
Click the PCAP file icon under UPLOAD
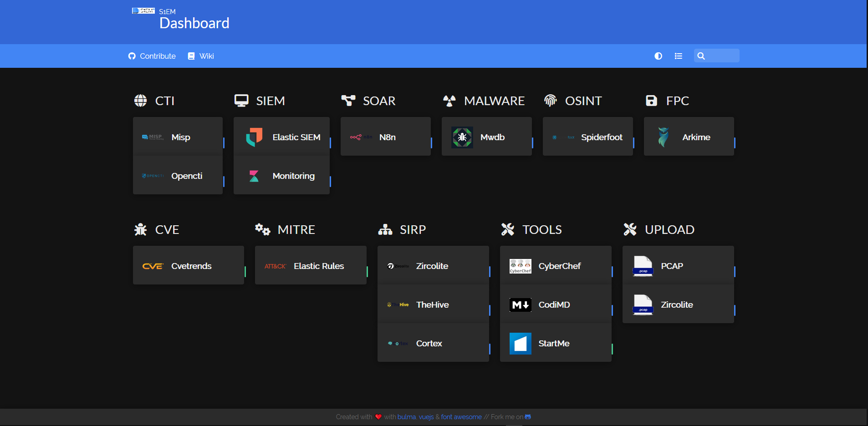point(643,266)
